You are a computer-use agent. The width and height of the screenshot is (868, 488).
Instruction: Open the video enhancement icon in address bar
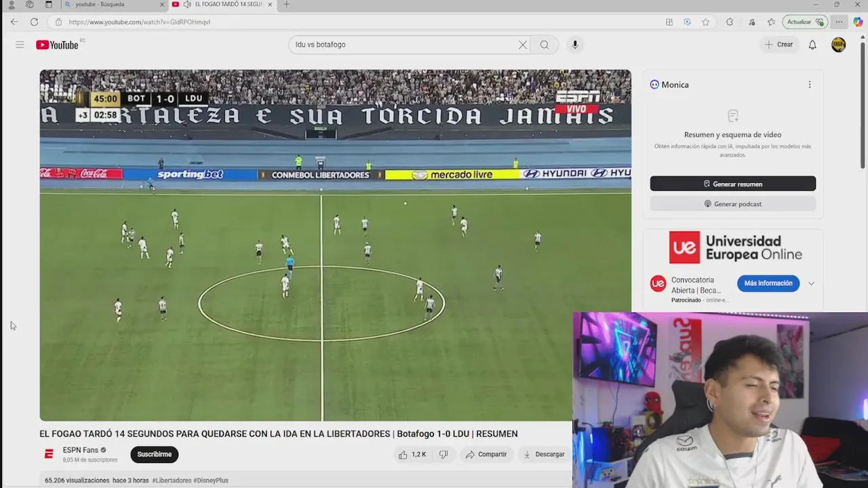coord(687,22)
